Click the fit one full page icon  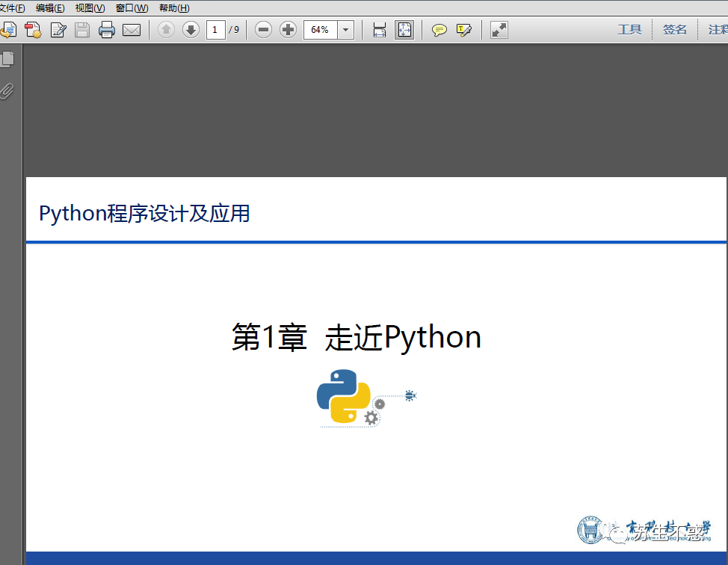(404, 30)
